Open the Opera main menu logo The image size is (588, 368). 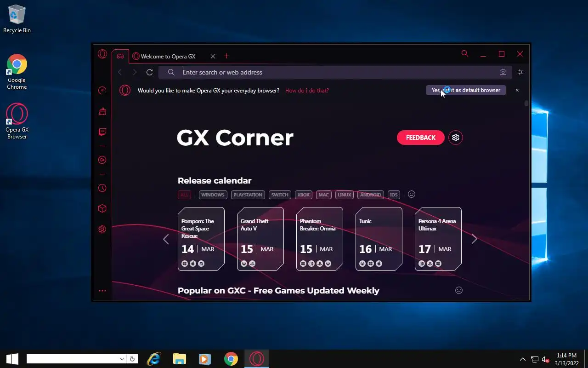[102, 54]
